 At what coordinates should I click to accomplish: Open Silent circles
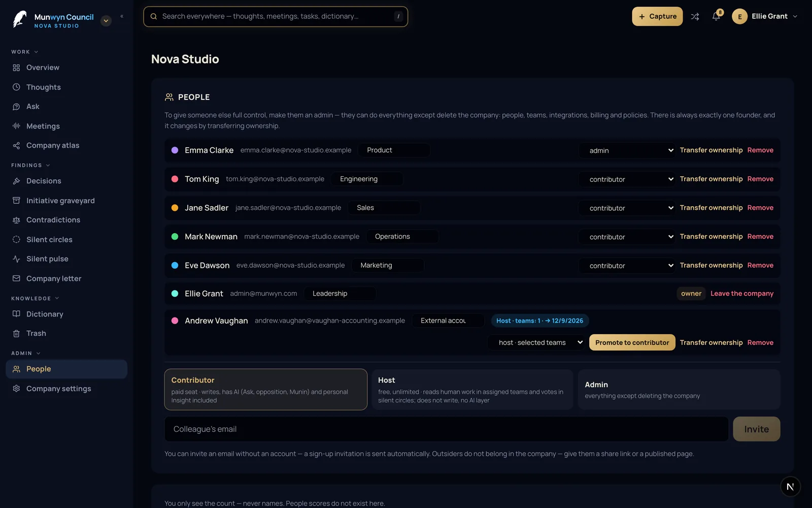[66, 239]
